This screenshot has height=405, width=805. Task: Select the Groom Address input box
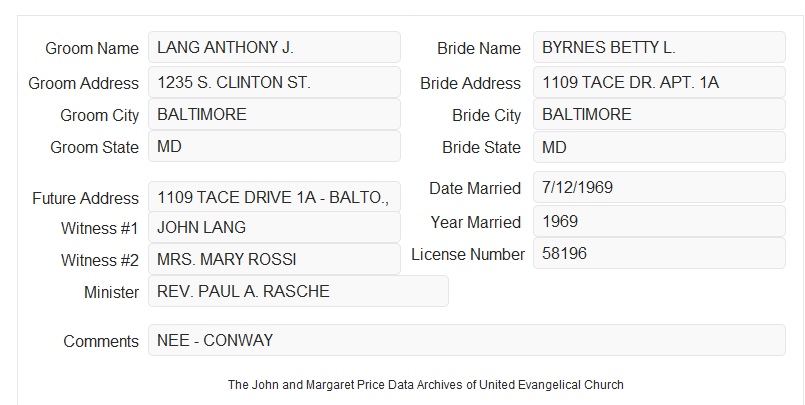pyautogui.click(x=274, y=82)
